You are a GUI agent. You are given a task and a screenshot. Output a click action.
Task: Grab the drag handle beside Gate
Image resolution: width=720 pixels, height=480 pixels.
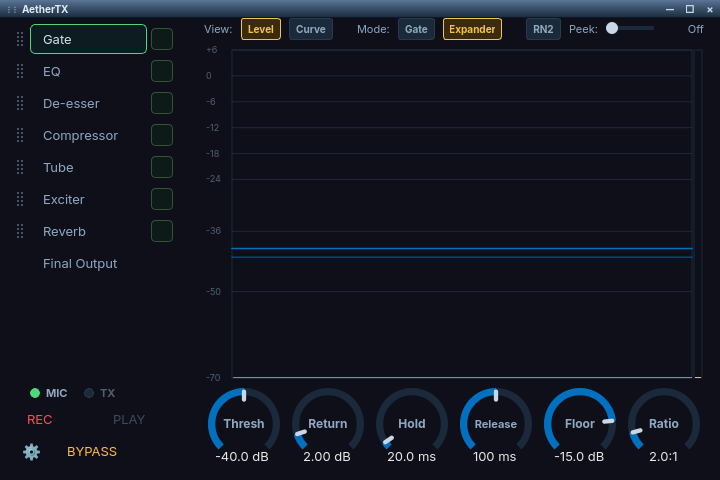[x=20, y=40]
